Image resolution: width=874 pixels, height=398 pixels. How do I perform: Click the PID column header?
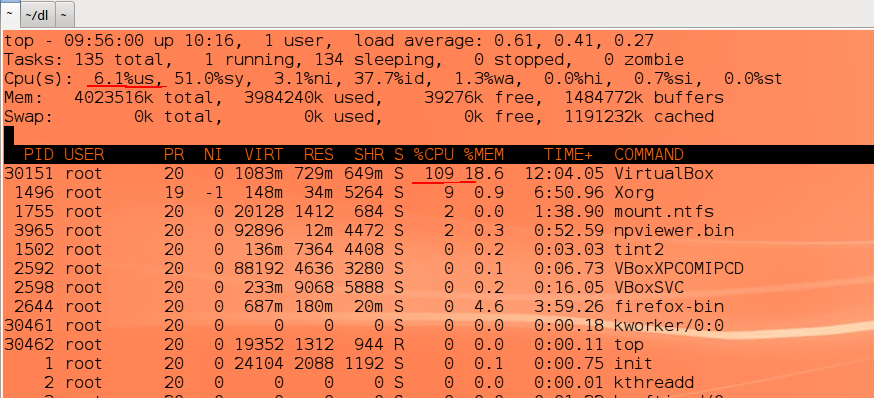pyautogui.click(x=38, y=154)
